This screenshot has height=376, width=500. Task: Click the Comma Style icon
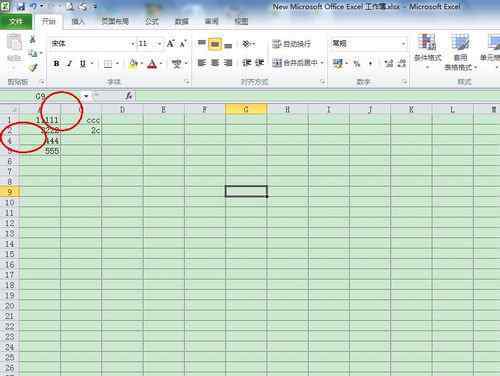(x=370, y=63)
